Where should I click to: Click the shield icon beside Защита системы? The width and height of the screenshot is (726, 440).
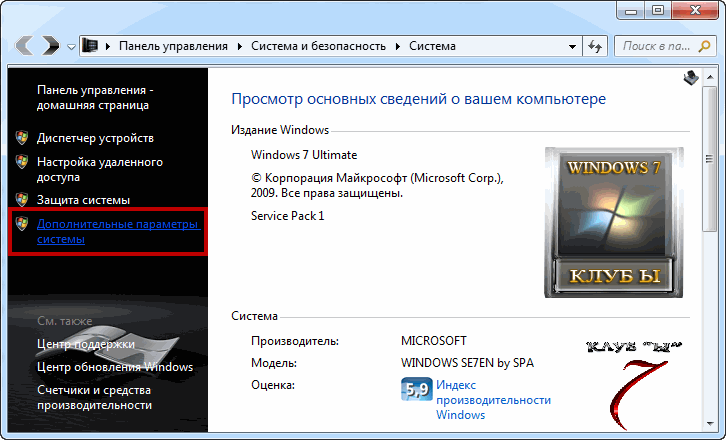pos(22,199)
